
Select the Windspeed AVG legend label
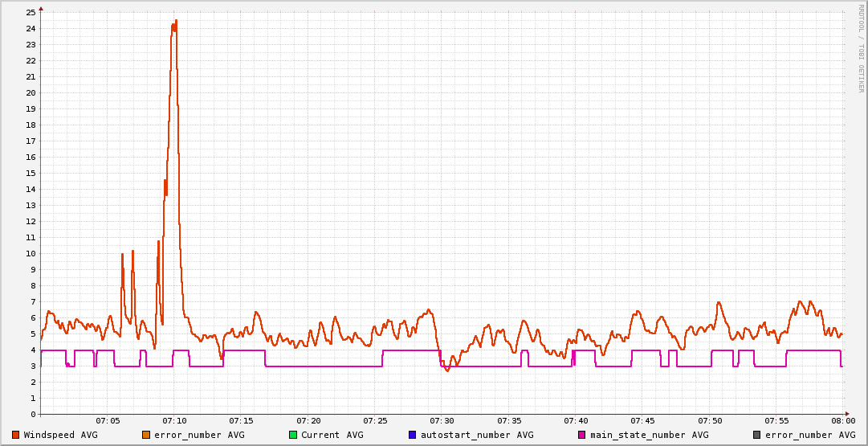(x=60, y=435)
